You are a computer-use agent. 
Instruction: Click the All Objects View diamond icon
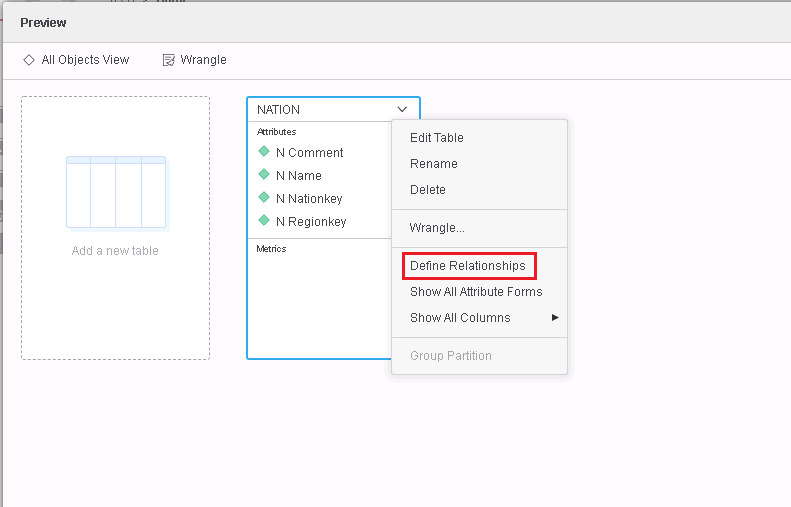pyautogui.click(x=29, y=60)
